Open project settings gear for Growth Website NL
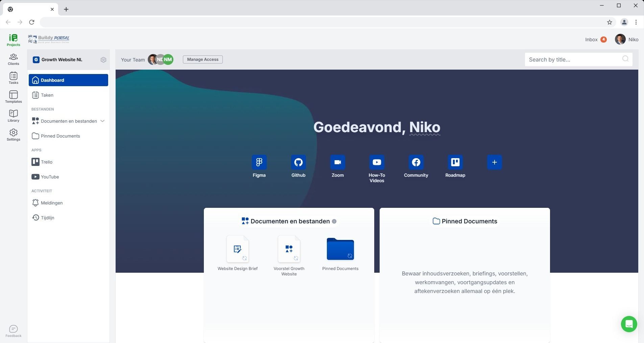This screenshot has width=644, height=343. point(103,60)
